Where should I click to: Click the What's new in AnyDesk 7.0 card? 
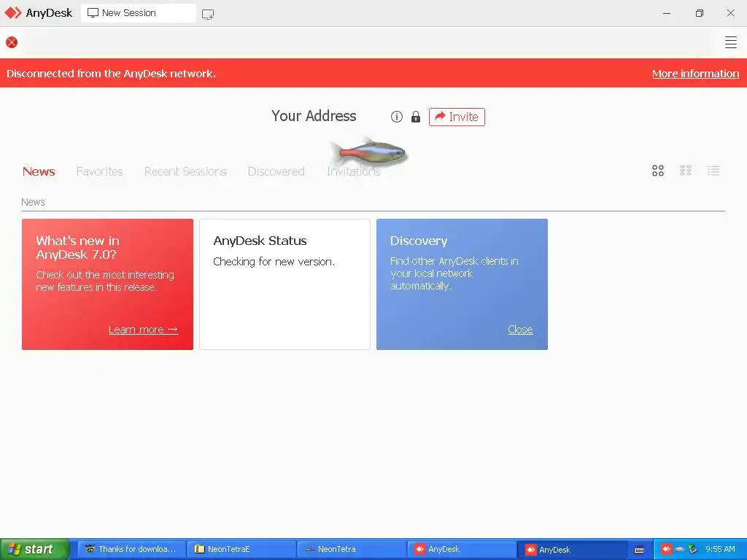click(108, 284)
